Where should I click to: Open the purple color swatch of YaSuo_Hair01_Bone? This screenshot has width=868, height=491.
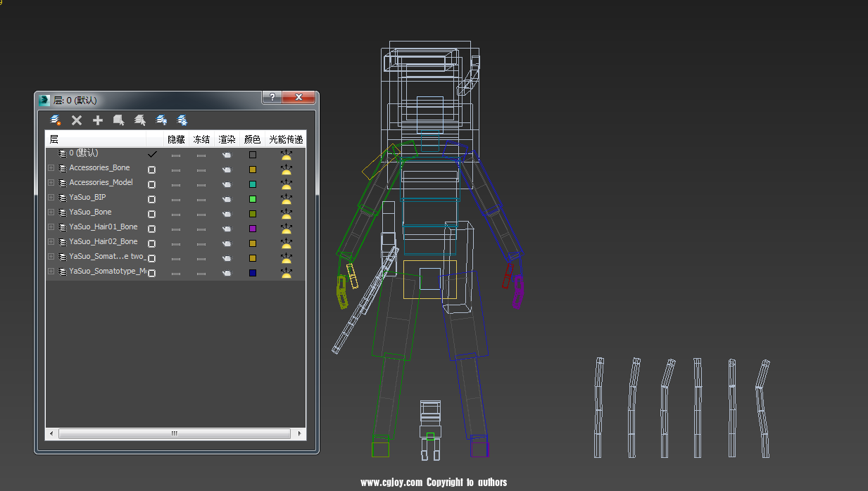[x=253, y=229]
